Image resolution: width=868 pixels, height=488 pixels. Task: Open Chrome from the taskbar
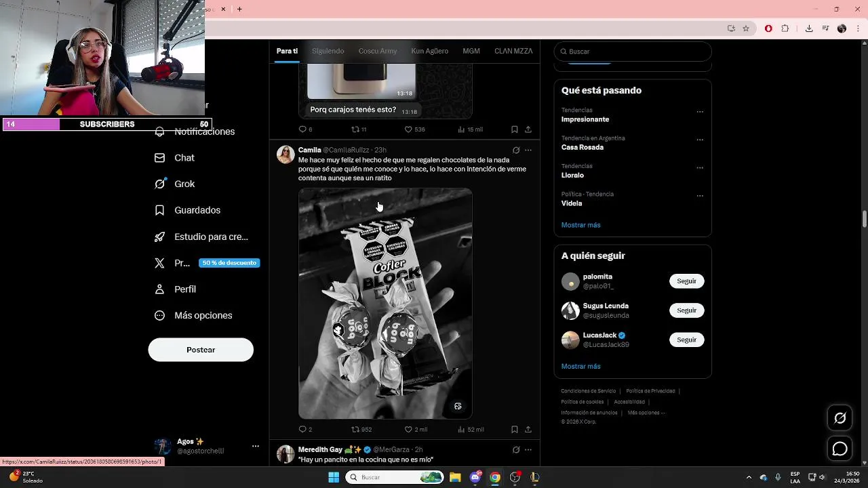(x=495, y=477)
